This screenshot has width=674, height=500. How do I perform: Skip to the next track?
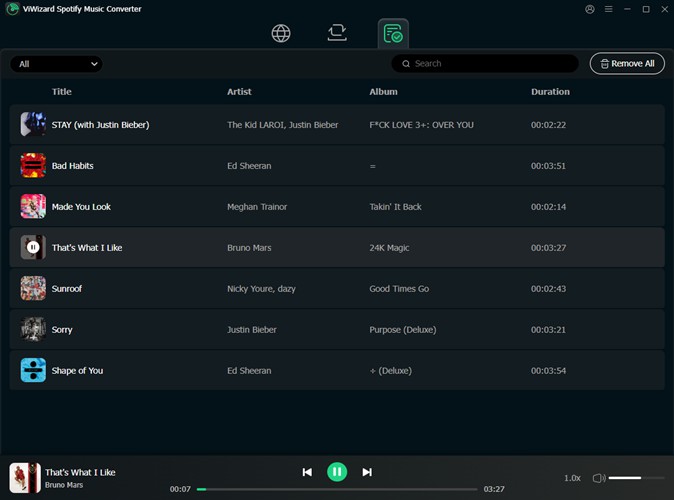pyautogui.click(x=367, y=472)
